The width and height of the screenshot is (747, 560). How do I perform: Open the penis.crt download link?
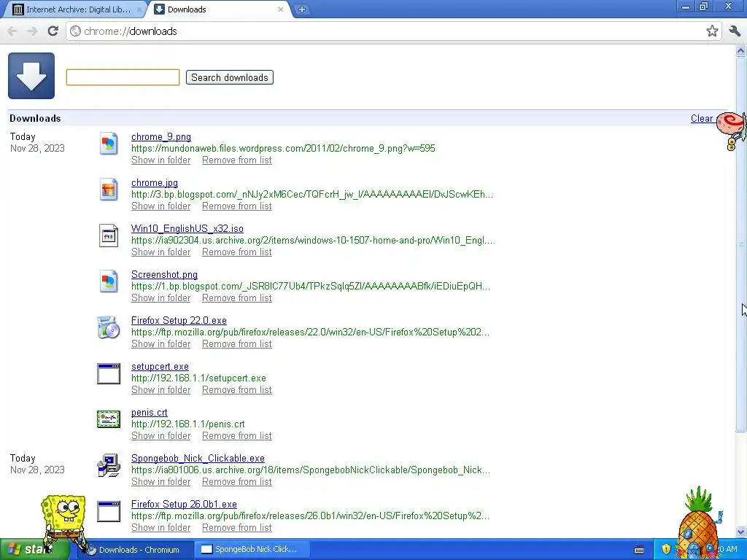149,413
